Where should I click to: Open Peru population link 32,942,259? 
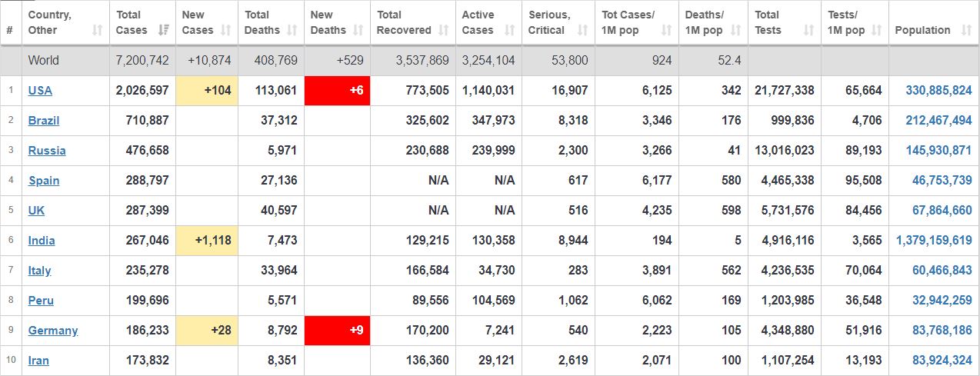[x=942, y=300]
